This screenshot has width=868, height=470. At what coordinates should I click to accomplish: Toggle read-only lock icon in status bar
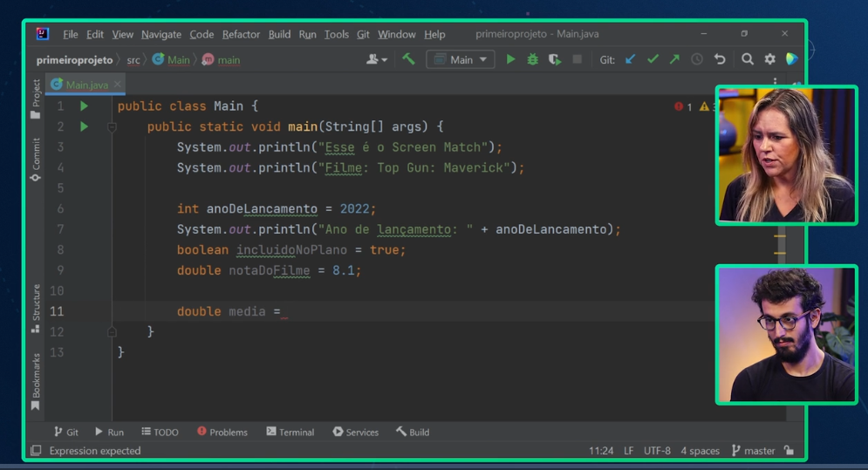click(x=789, y=451)
